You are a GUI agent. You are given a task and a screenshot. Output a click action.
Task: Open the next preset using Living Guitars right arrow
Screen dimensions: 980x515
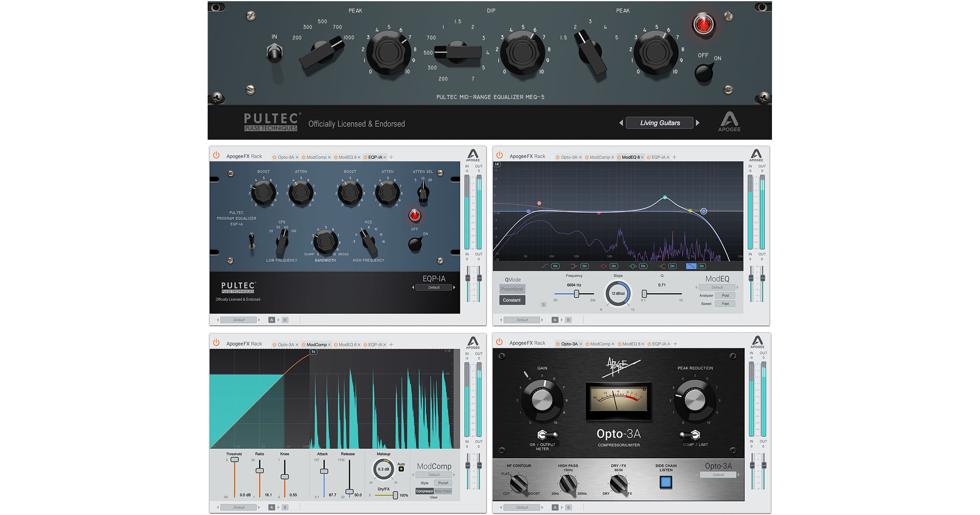coord(698,123)
